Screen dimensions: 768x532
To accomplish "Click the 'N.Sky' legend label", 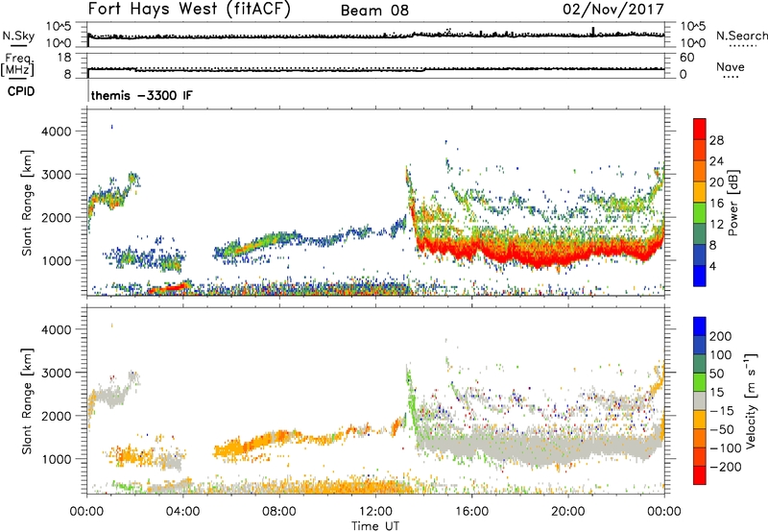I will click(x=18, y=36).
